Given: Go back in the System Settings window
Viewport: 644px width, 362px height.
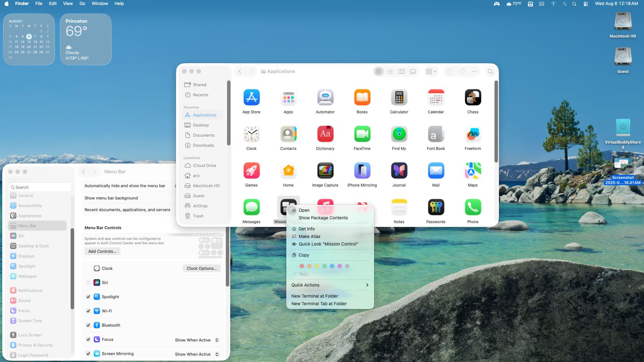Looking at the screenshot, I should pyautogui.click(x=84, y=172).
